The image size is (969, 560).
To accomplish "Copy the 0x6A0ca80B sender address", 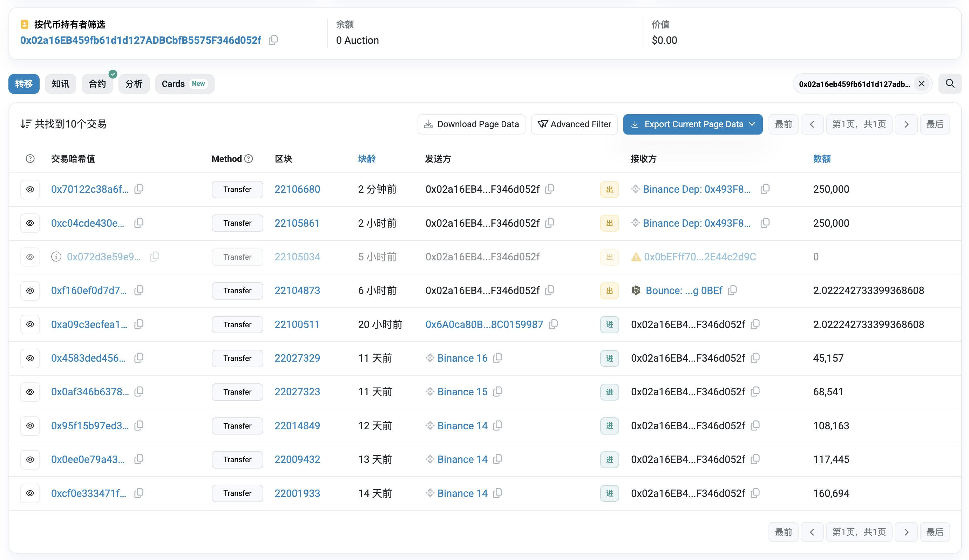I will [x=553, y=325].
